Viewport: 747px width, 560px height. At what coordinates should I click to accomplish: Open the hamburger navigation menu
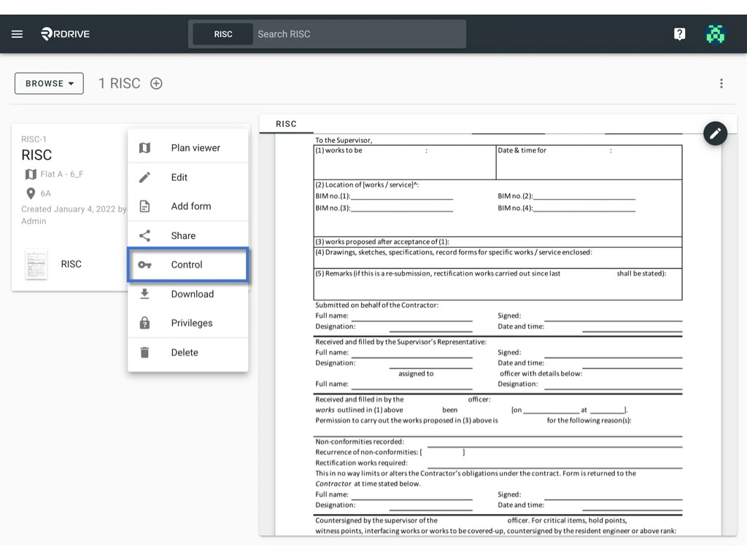[17, 34]
